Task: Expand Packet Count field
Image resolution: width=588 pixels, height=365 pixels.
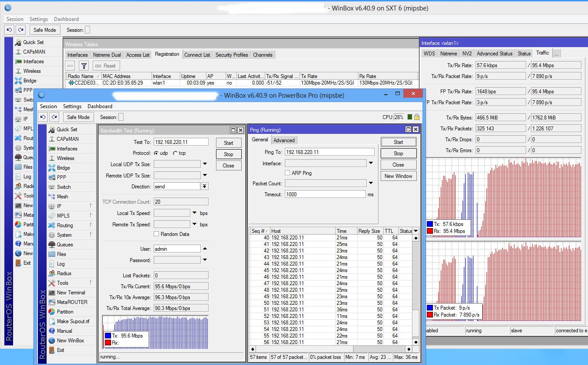Action: click(371, 183)
